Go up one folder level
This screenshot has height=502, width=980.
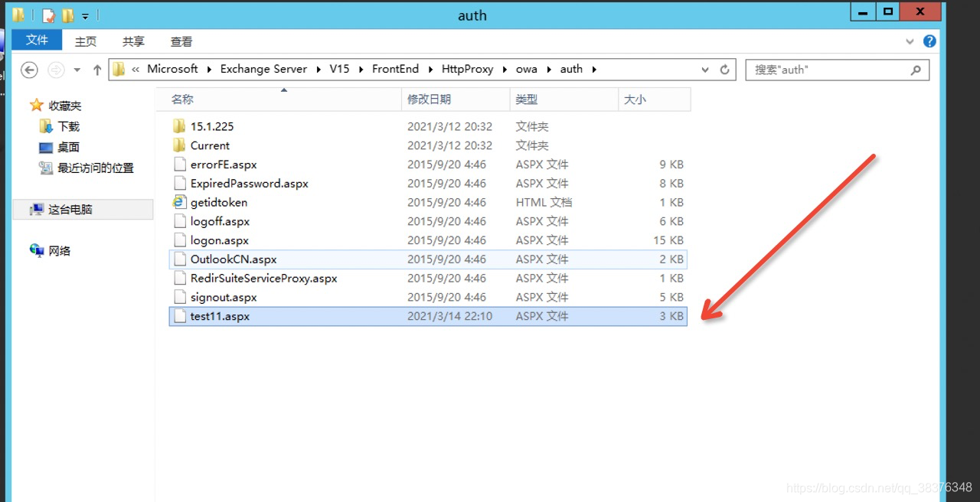[97, 70]
